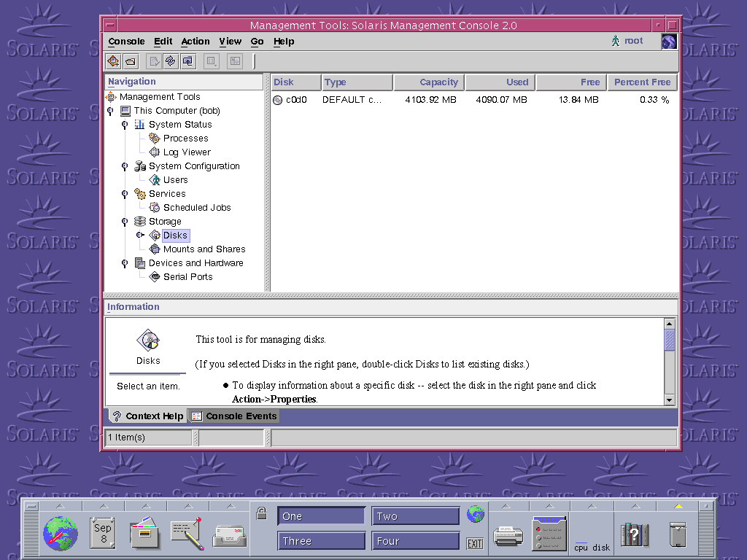The height and width of the screenshot is (560, 747).
Task: Open the Scheduled Jobs clock icon
Action: 155,208
